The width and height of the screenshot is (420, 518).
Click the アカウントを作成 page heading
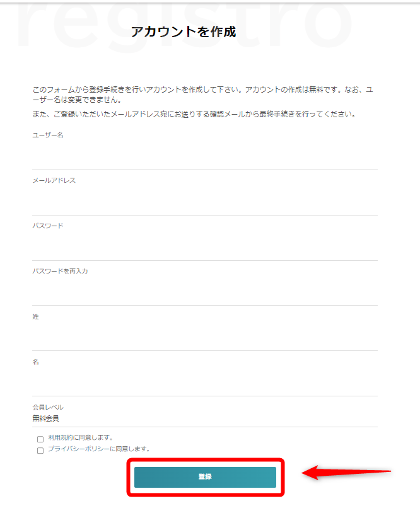[184, 32]
